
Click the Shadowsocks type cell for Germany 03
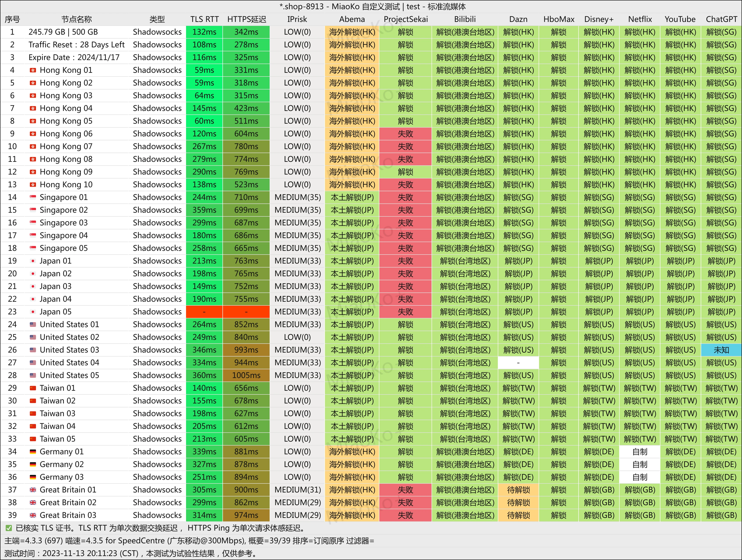tap(157, 477)
